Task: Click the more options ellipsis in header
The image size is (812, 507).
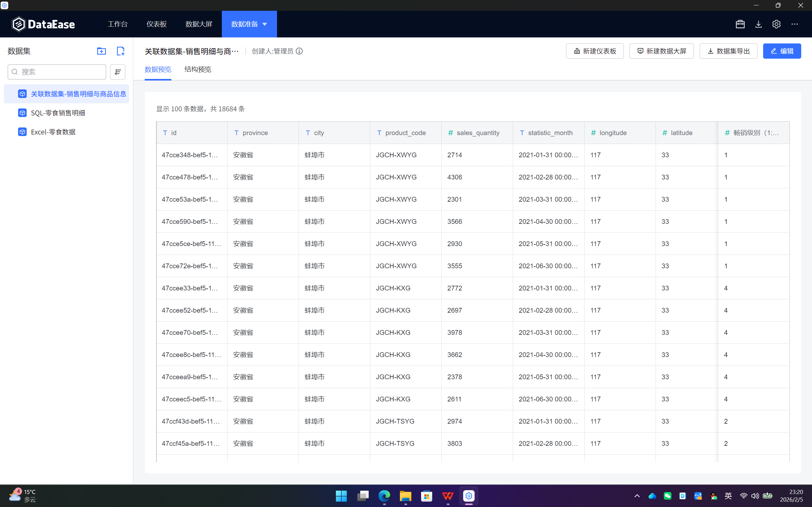Action: [795, 24]
